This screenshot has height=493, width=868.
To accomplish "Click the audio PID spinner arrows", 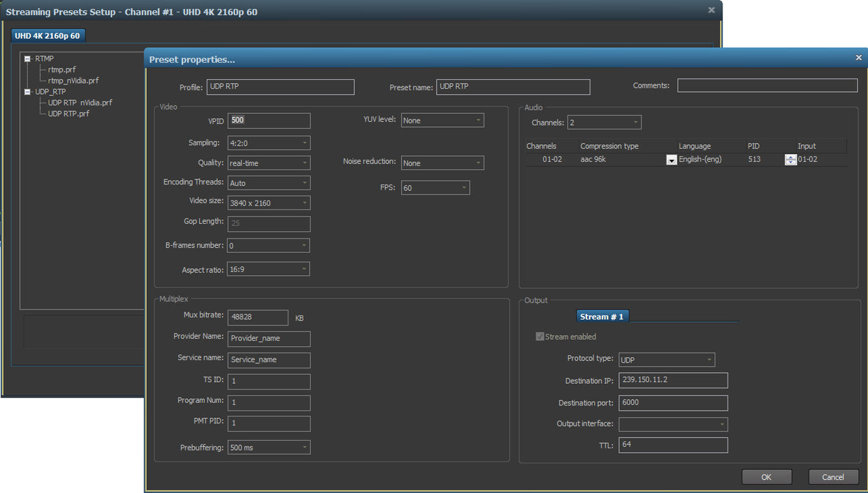I will coord(790,160).
